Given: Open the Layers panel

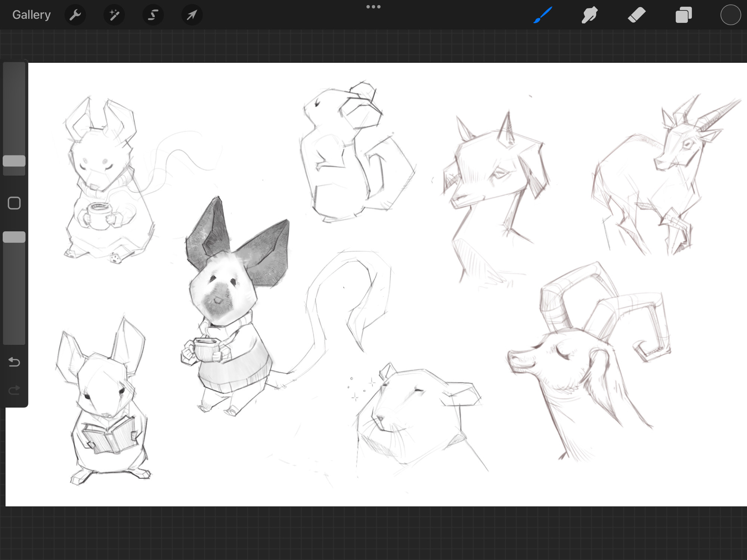Looking at the screenshot, I should (x=684, y=15).
